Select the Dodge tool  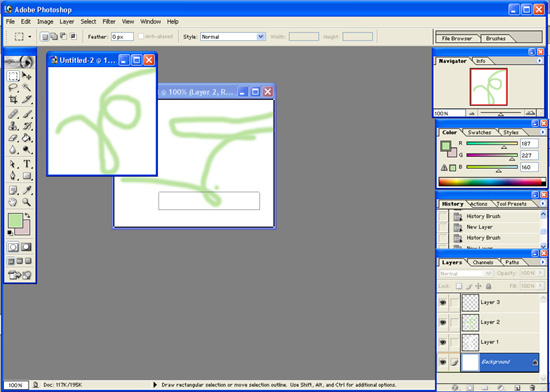coord(27,150)
